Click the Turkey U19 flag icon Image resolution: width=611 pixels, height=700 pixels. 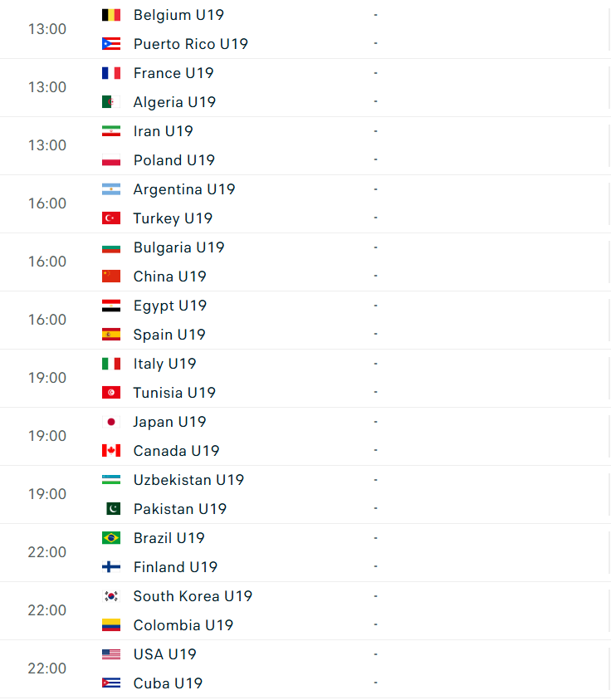(x=111, y=218)
